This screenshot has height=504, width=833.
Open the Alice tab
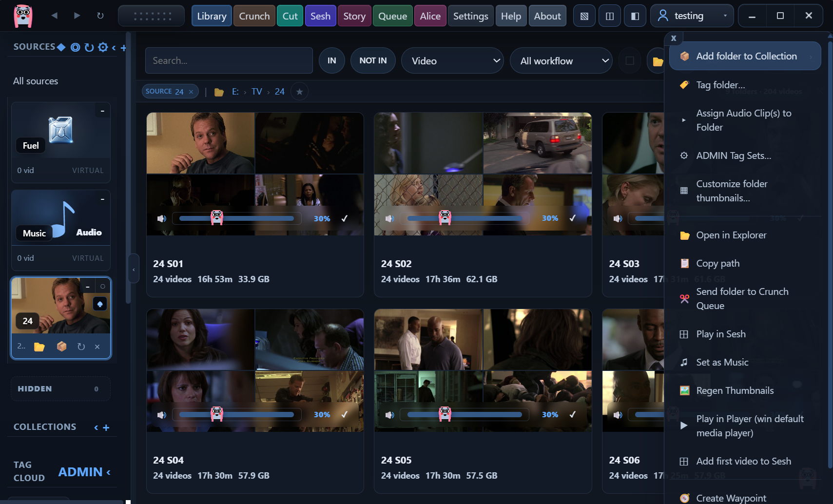(x=430, y=16)
